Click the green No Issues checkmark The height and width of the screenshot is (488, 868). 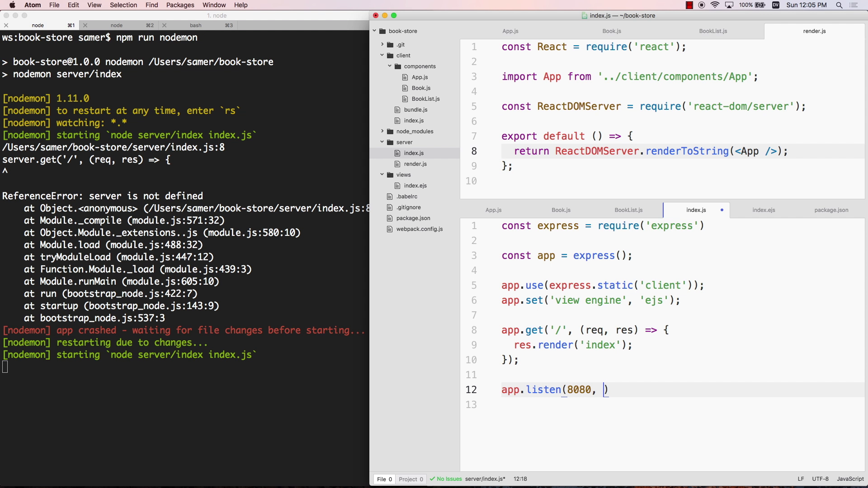[x=433, y=479]
